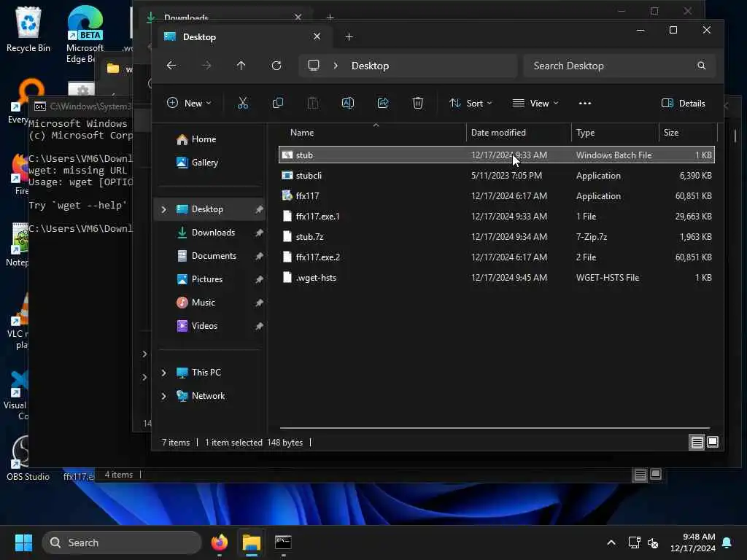Image resolution: width=747 pixels, height=560 pixels.
Task: Click File Explorer taskbar icon
Action: click(x=252, y=542)
